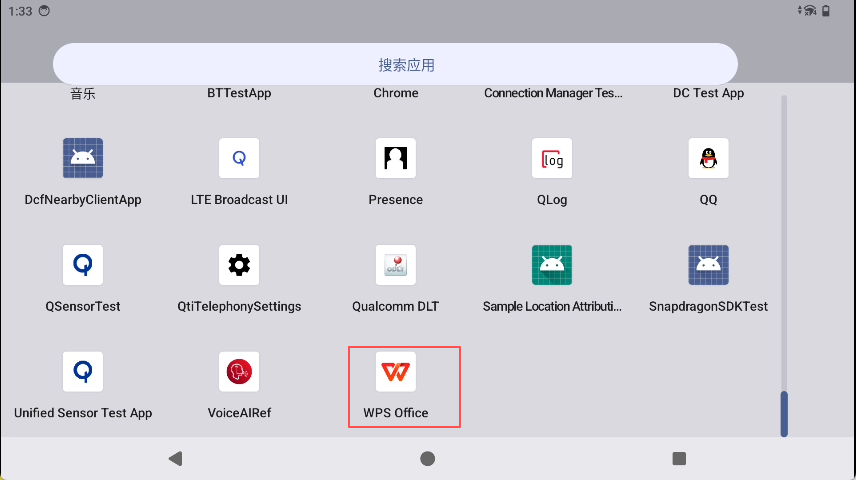This screenshot has height=480, width=856.
Task: Launch the QQ penguin app
Action: [708, 159]
